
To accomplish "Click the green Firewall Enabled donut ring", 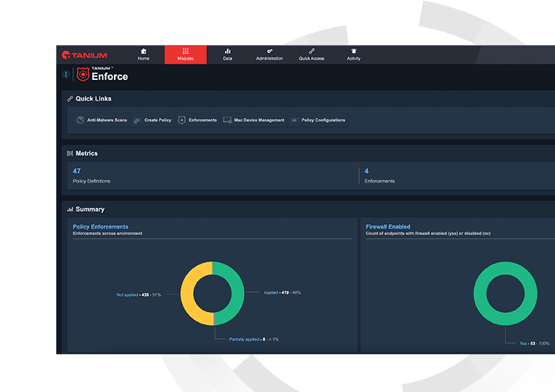I will tap(480, 294).
